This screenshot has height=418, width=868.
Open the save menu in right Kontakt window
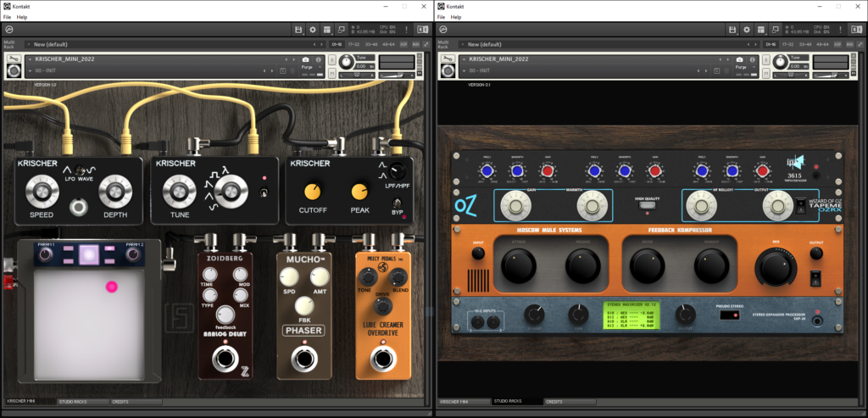(733, 30)
